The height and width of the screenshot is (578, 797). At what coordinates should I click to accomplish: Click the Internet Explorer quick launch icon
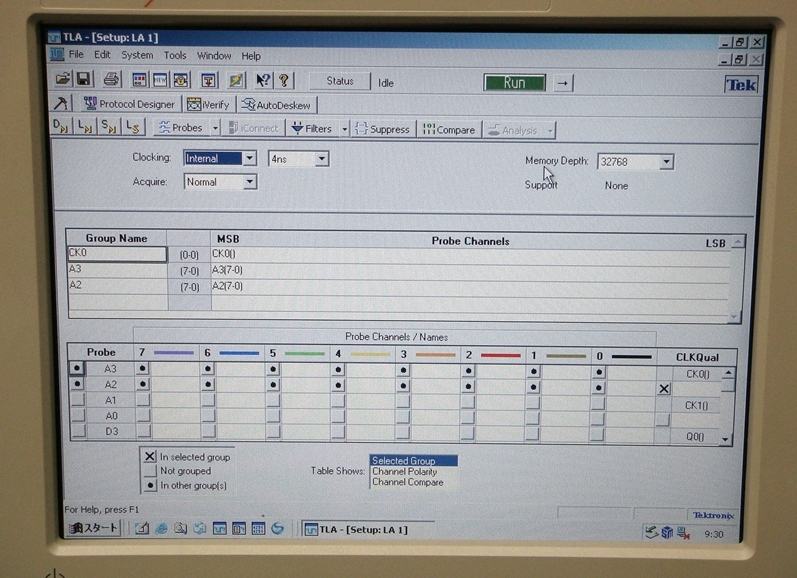(162, 529)
